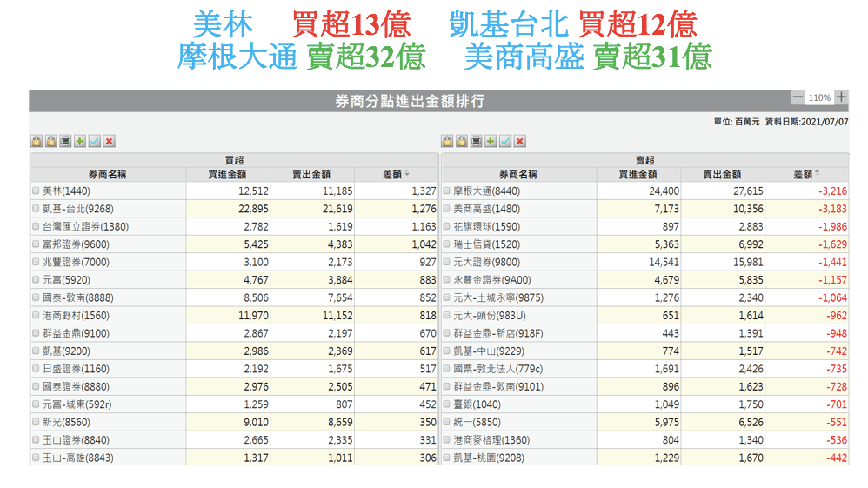Screen dimensions: 868x488
Task: Click the print icon in right toolbar
Action: tap(476, 141)
